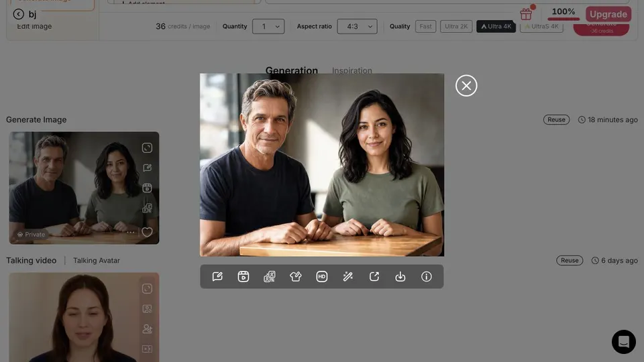Show image info via the info icon
The image size is (644, 362).
pos(427,277)
